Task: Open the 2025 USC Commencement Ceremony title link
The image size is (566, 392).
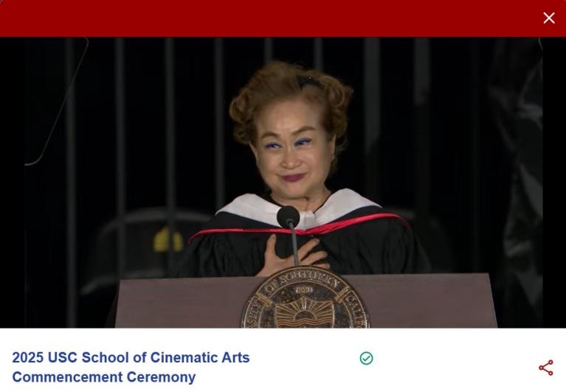Action: point(131,367)
